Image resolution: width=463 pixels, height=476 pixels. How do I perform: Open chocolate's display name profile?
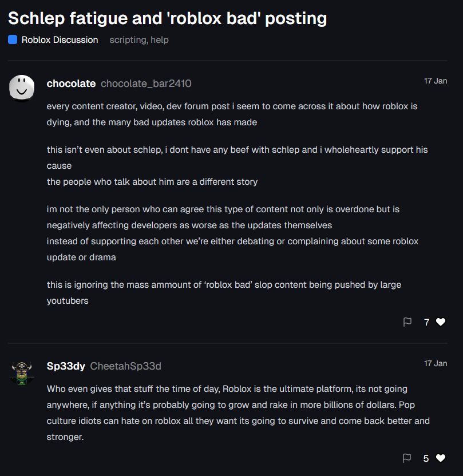click(71, 84)
